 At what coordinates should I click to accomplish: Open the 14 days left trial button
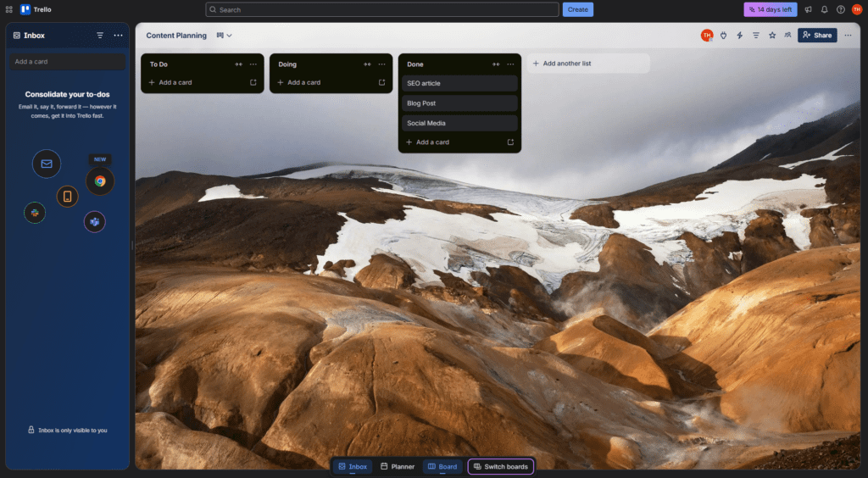(770, 9)
